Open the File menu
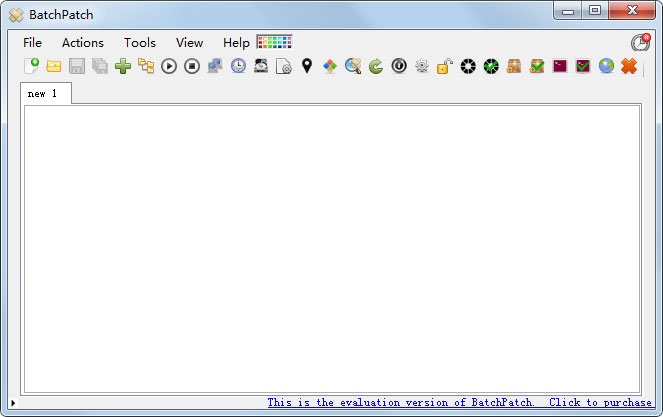Image resolution: width=663 pixels, height=417 pixels. 33,43
